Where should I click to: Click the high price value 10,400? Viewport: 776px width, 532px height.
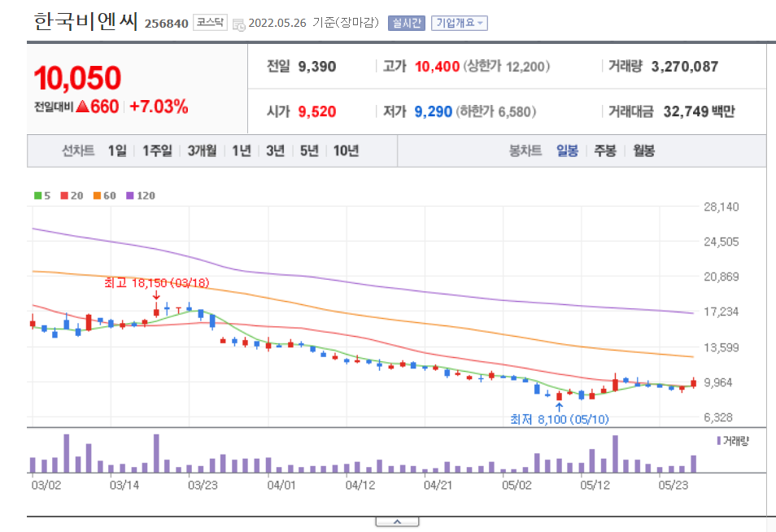pos(437,67)
